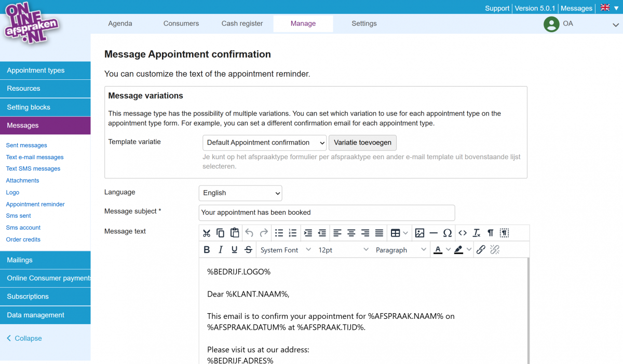Switch to the Agenda tab
Image resolution: width=623 pixels, height=364 pixels.
[120, 23]
